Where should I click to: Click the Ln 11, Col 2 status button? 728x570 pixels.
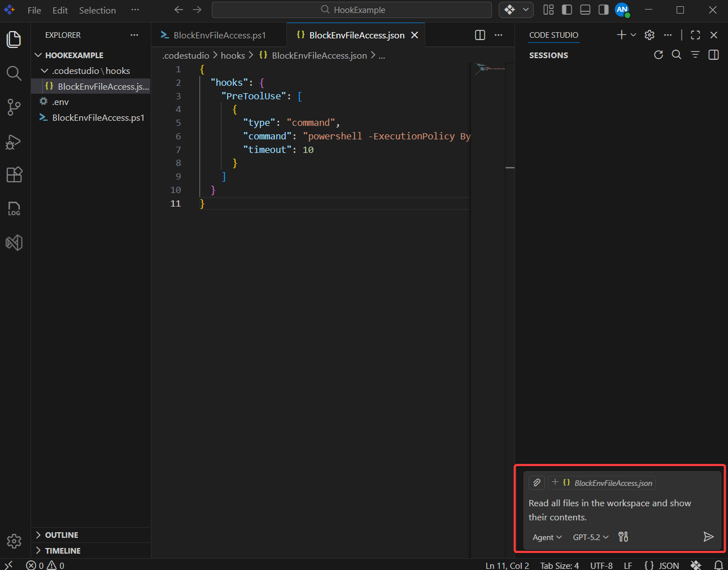tap(506, 565)
